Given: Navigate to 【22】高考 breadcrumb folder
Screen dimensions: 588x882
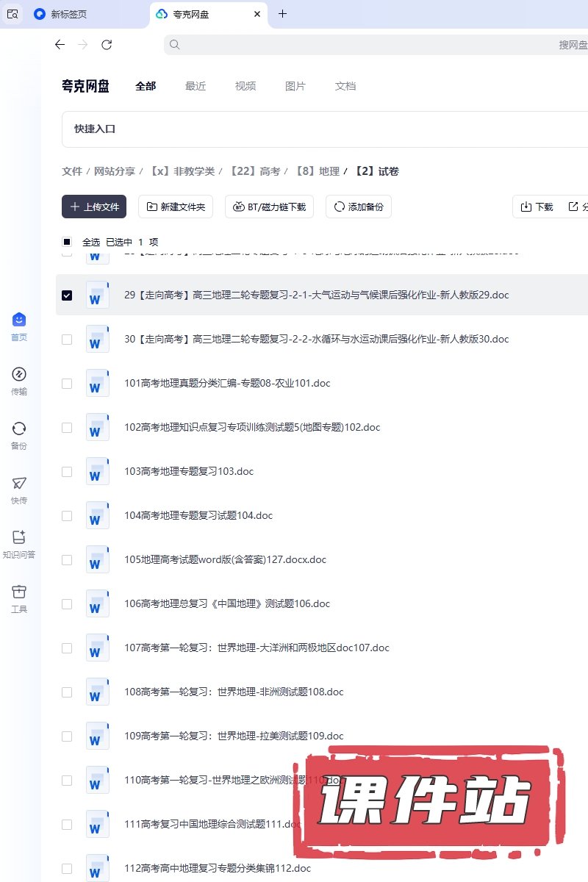Looking at the screenshot, I should (254, 171).
